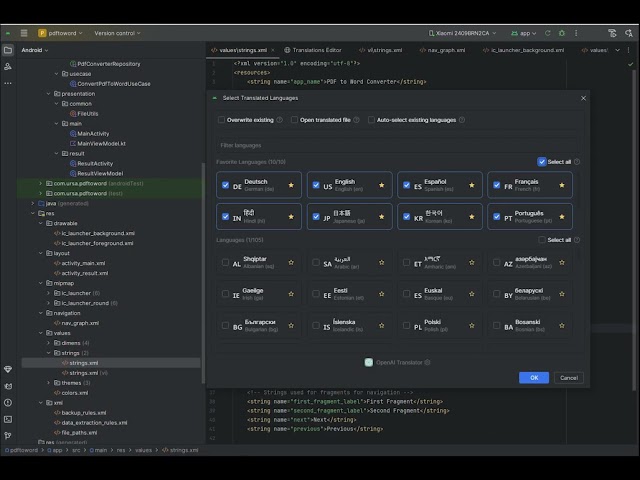Select activity_main.xml in the project tree
640x480 pixels.
[80, 263]
